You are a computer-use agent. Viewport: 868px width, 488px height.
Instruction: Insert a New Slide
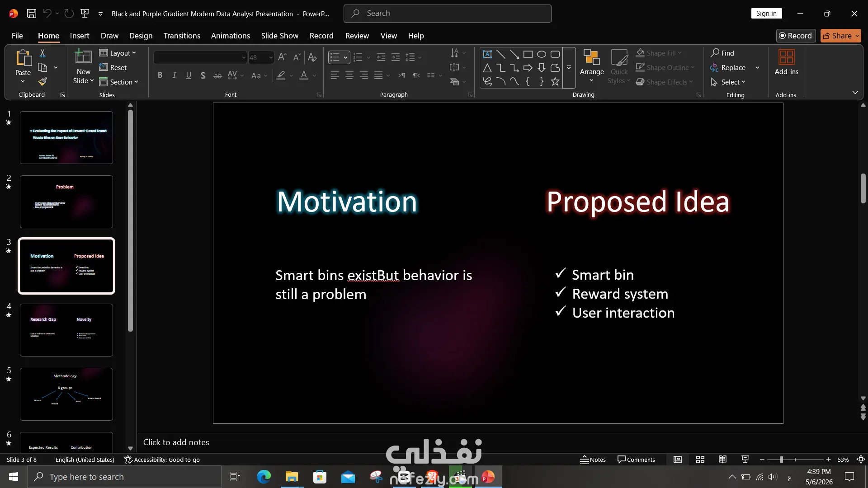pos(83,67)
